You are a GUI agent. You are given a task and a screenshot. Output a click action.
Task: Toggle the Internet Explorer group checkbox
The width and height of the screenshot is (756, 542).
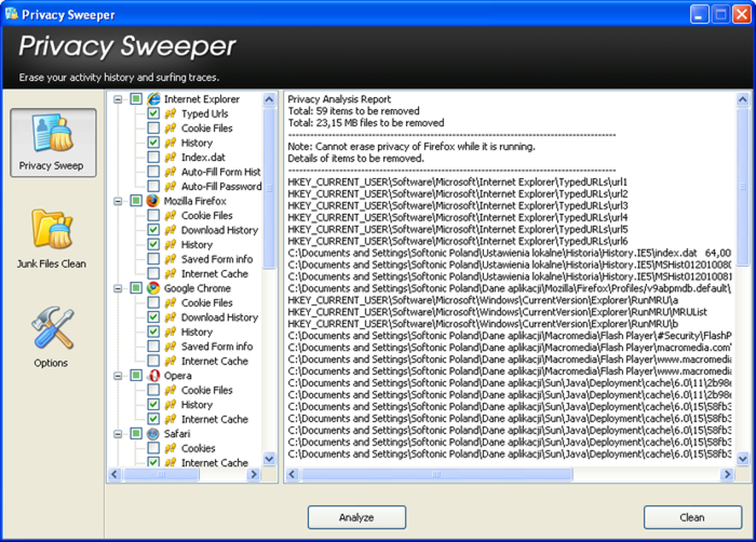tap(136, 99)
